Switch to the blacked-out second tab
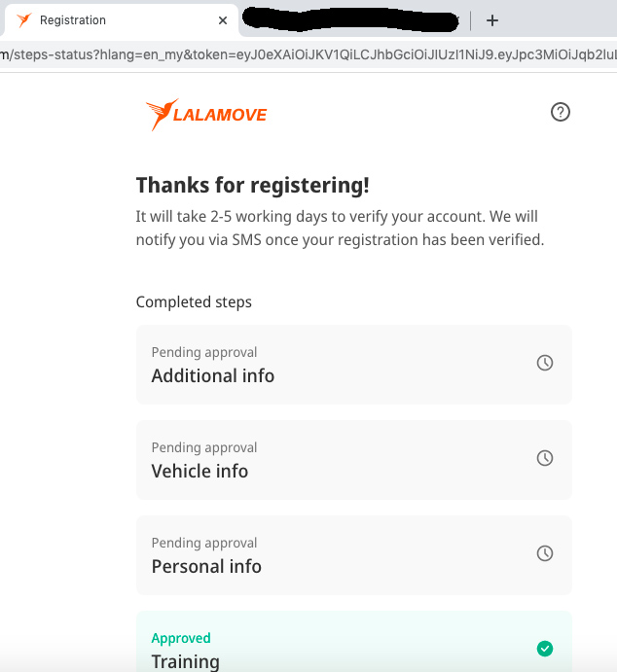This screenshot has width=617, height=672. 350,19
